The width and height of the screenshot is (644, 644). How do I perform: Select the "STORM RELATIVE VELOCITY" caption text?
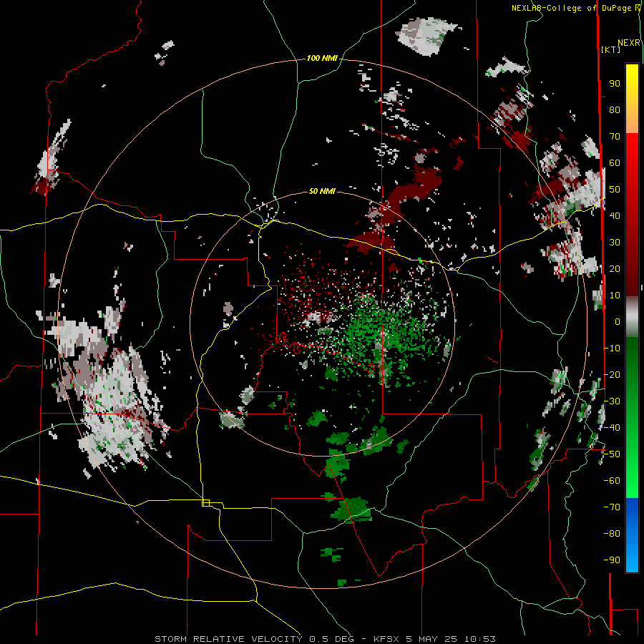pyautogui.click(x=228, y=639)
